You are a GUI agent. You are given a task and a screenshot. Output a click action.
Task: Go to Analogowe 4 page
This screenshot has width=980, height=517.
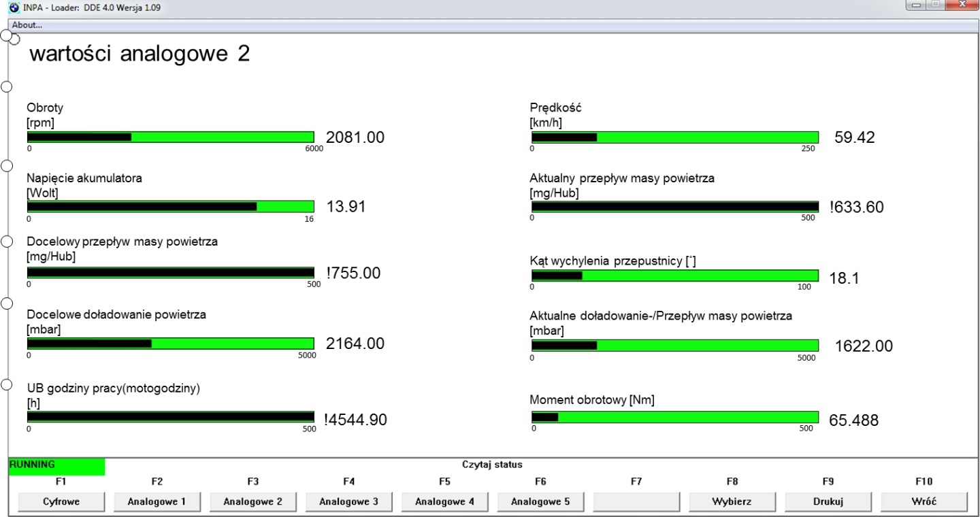click(445, 502)
